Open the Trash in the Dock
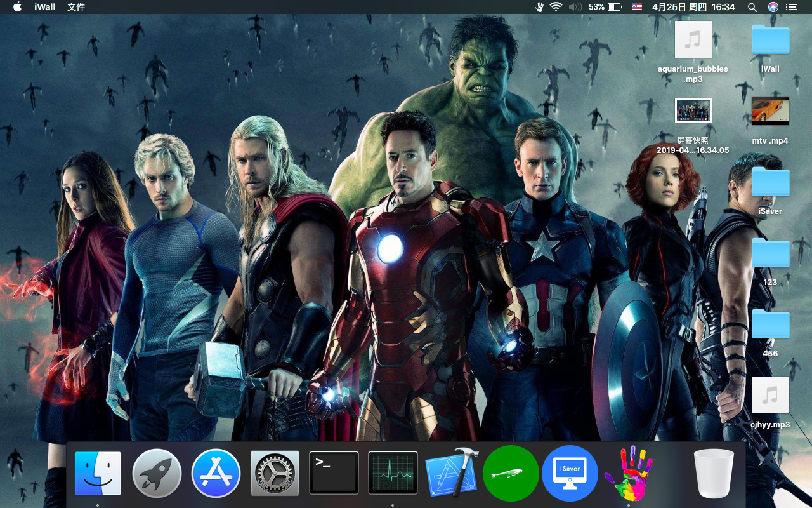Screen dimensions: 812x508 [713, 472]
